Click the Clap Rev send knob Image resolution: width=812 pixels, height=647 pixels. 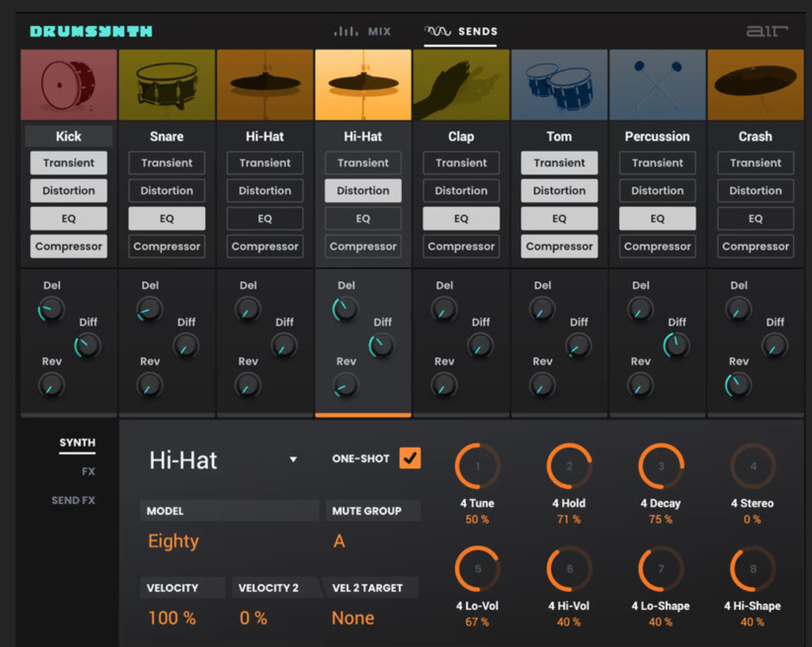444,385
